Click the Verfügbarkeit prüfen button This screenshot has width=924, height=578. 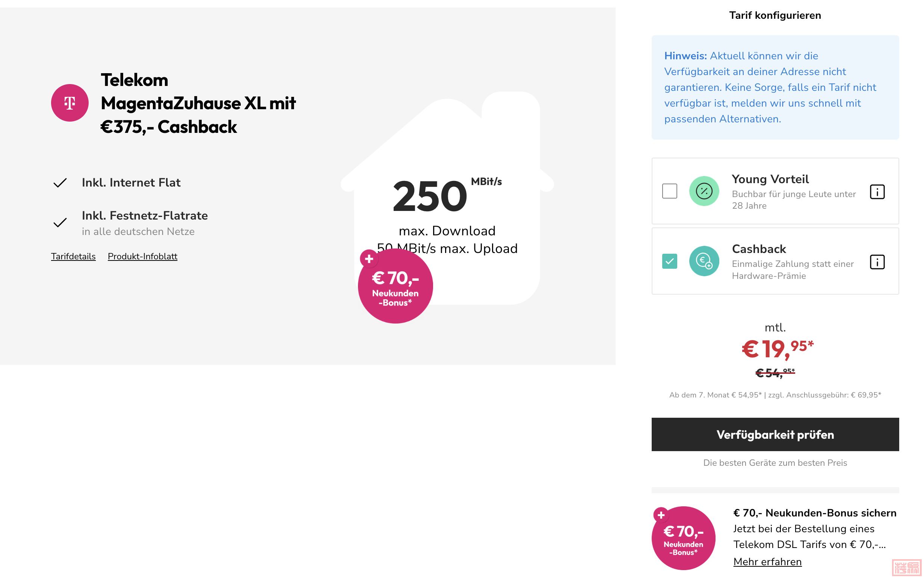tap(775, 434)
